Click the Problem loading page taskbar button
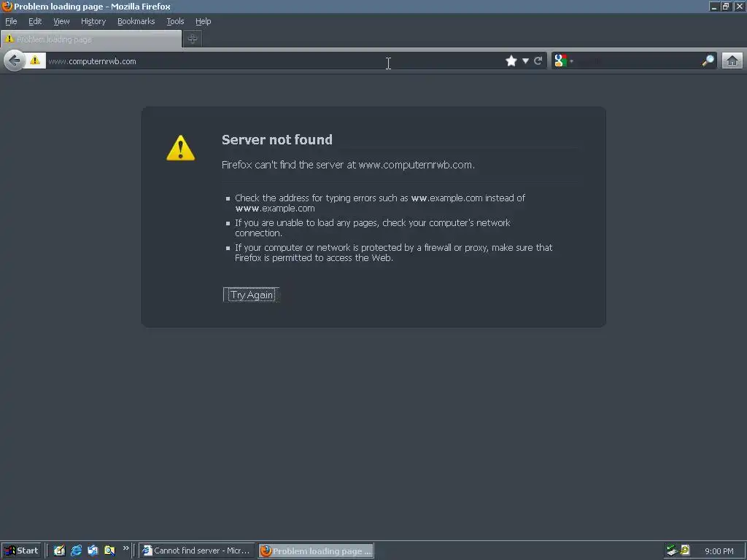The image size is (747, 560). (317, 551)
